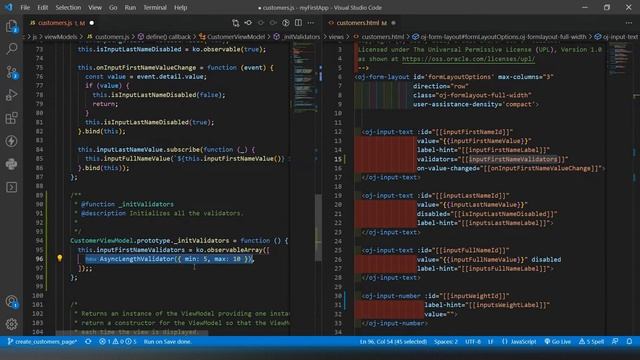Image resolution: width=640 pixels, height=360 pixels.
Task: Click the unsaved dot on customers.html tab
Action: 393,23
